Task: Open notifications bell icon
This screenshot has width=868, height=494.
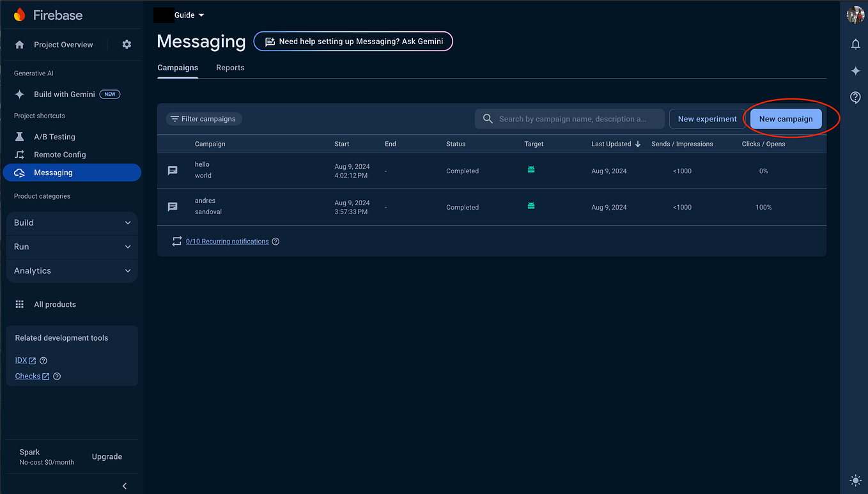Action: pyautogui.click(x=855, y=44)
